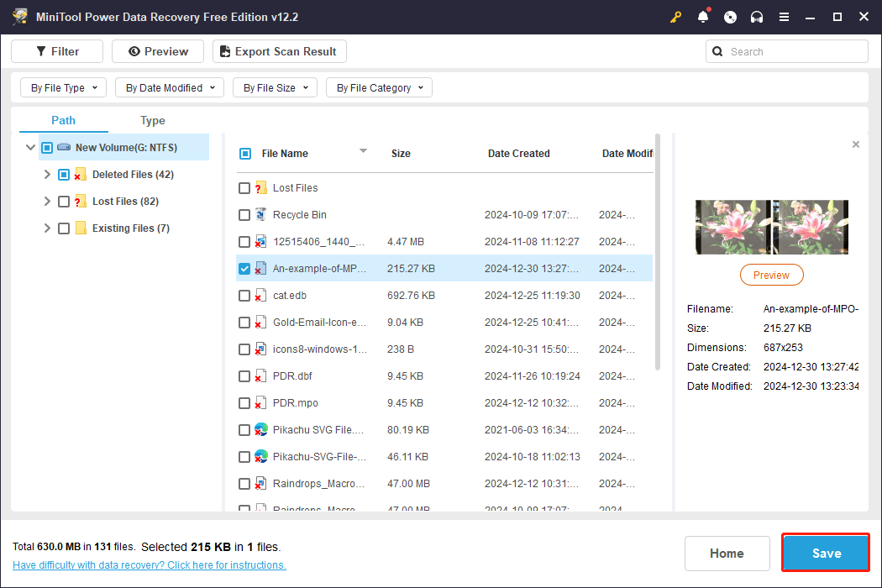The width and height of the screenshot is (882, 588).
Task: Expand the Lost Files (82) node
Action: click(x=47, y=202)
